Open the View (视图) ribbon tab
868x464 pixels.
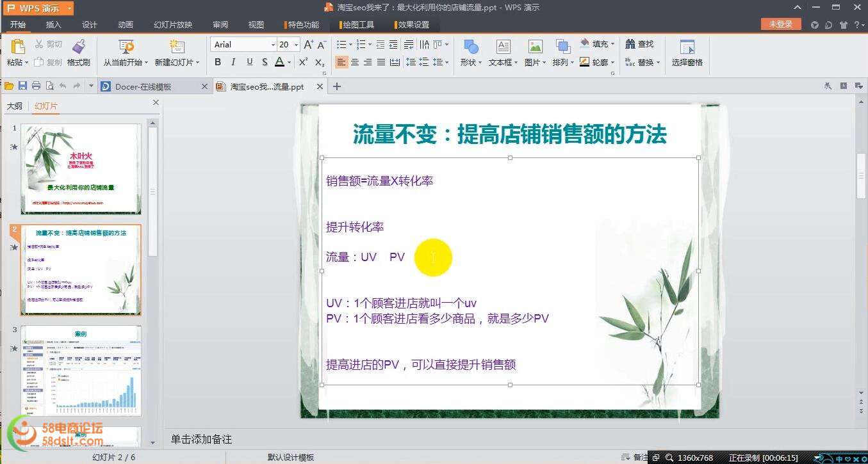256,24
